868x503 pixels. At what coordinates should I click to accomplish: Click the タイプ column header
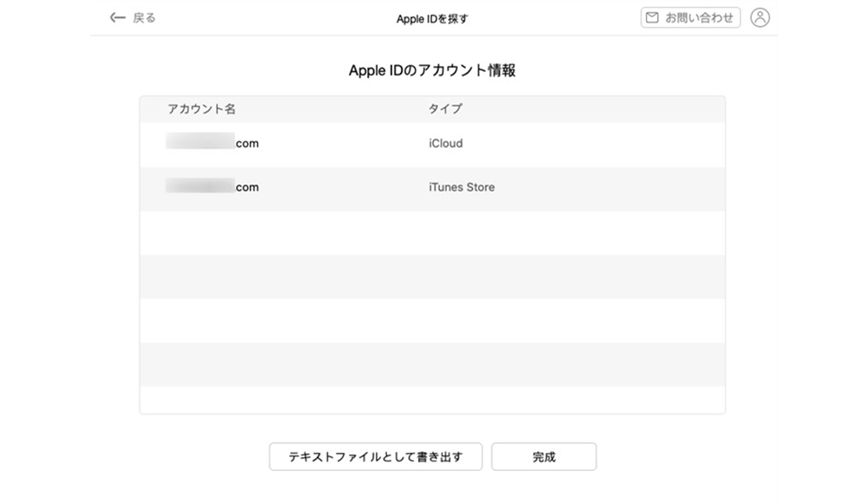coord(445,109)
